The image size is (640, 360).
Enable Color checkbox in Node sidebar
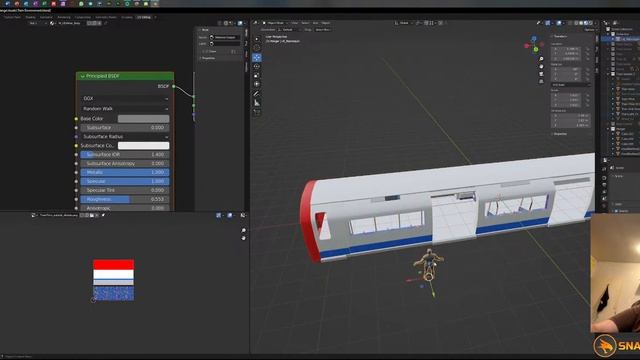[x=208, y=51]
